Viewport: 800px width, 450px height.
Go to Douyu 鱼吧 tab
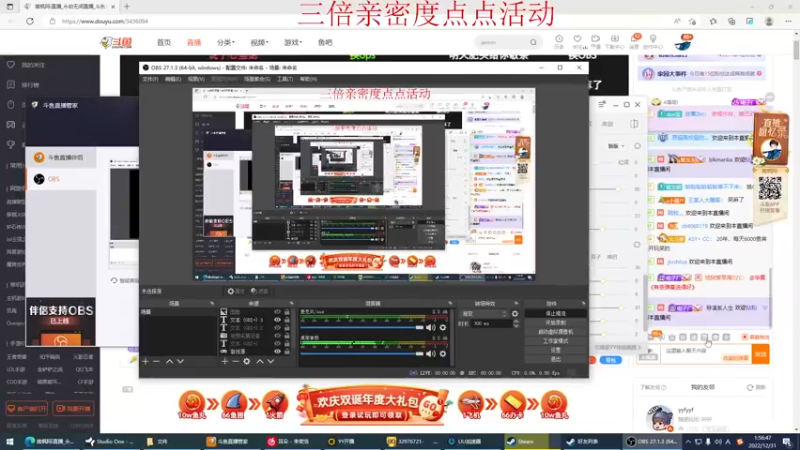tap(325, 42)
